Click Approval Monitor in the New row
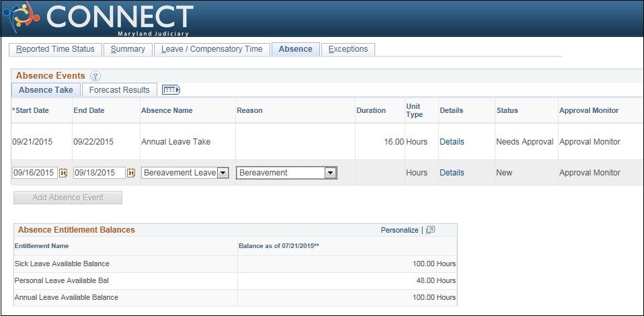 click(x=590, y=173)
